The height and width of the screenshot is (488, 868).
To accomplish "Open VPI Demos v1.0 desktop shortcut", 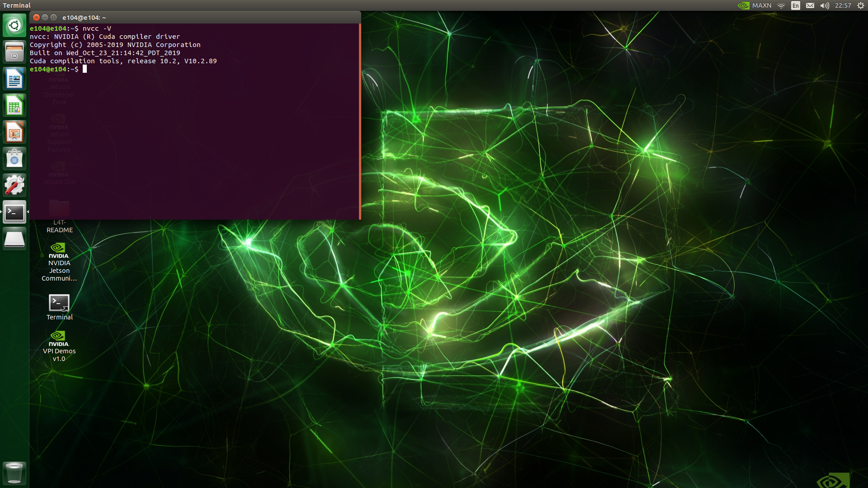I will tap(59, 346).
